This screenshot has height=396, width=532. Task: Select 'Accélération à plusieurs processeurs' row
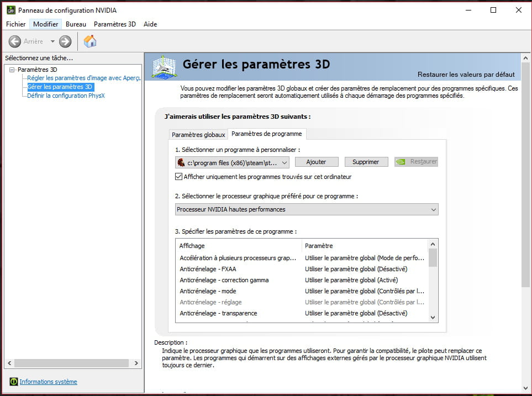(x=302, y=258)
